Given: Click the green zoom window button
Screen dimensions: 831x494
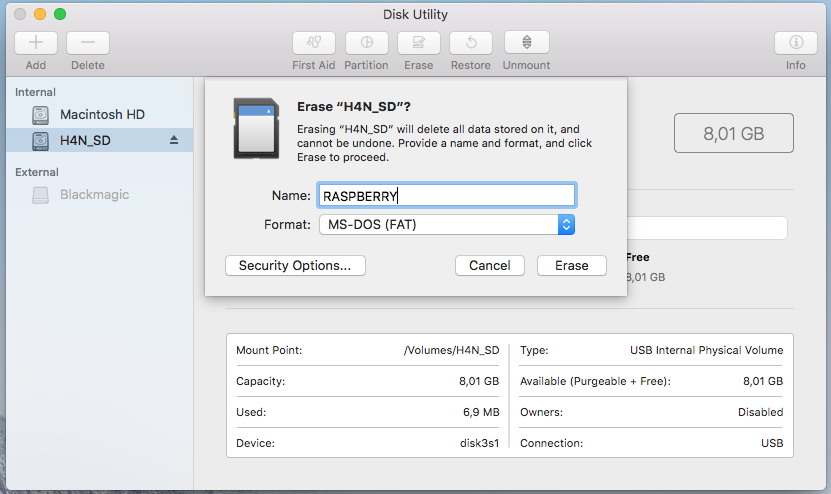Looking at the screenshot, I should tap(60, 14).
